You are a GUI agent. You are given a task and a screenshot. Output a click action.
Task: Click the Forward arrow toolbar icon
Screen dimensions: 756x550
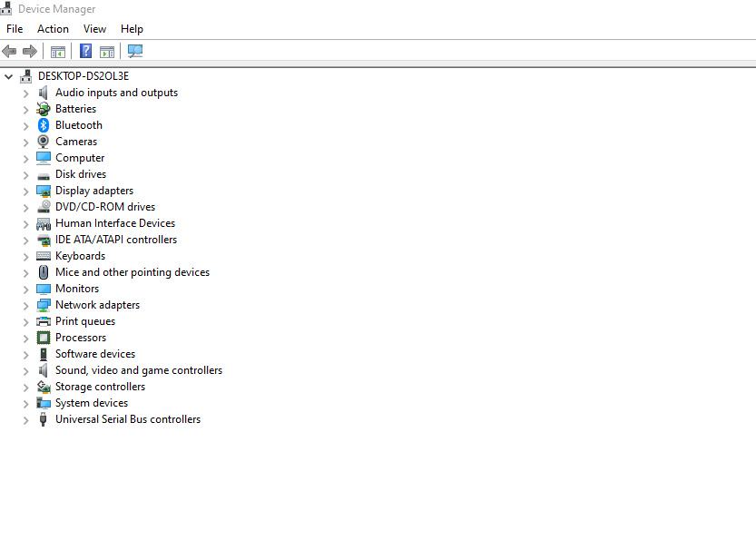[x=30, y=51]
